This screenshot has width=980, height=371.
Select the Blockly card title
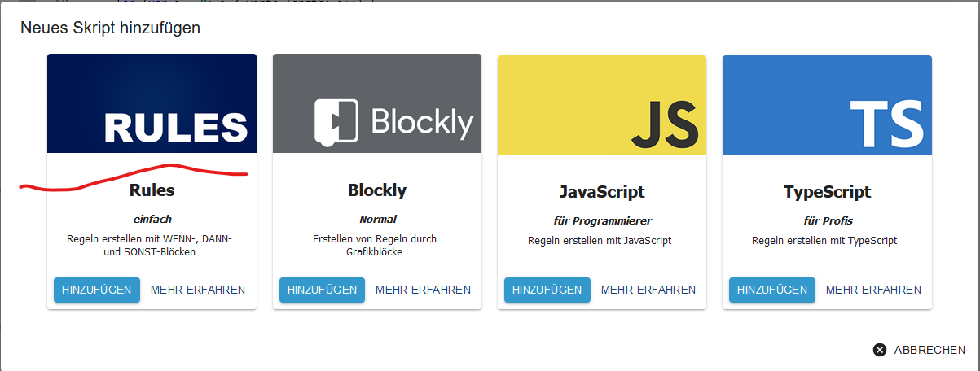[x=377, y=190]
